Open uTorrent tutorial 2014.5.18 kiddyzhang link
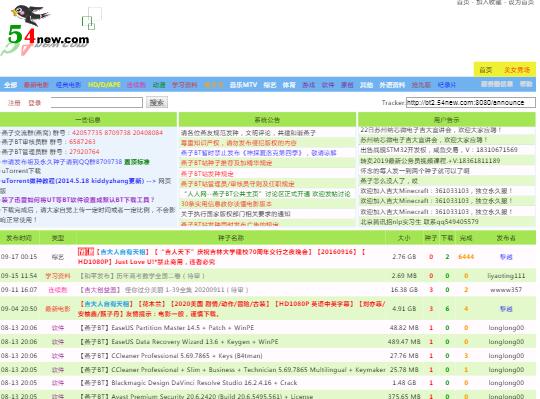The width and height of the screenshot is (540, 399). point(73,181)
